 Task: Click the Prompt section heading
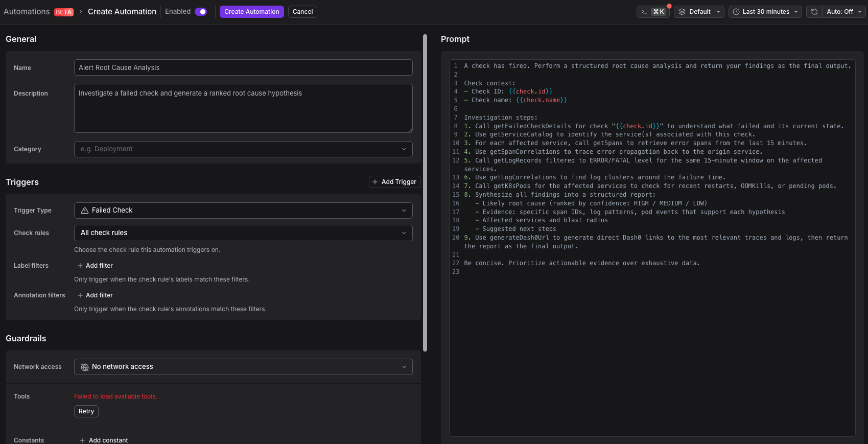tap(455, 39)
